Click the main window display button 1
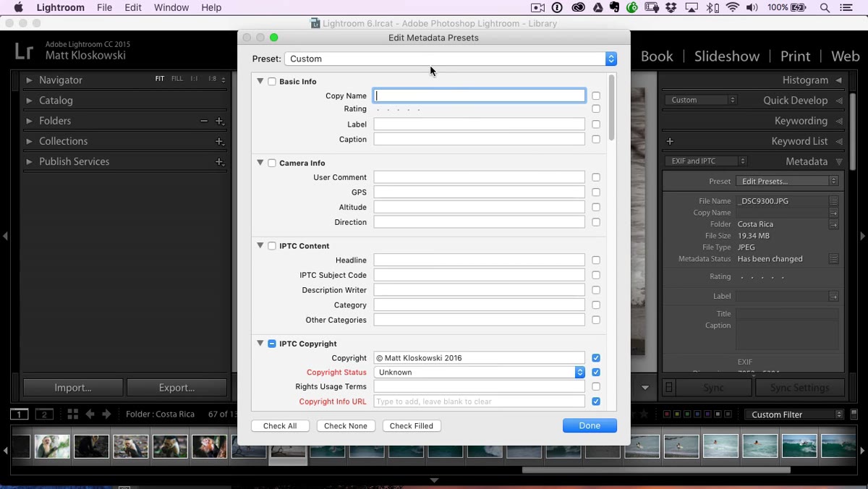Screen dimensions: 868x489 coord(20,414)
